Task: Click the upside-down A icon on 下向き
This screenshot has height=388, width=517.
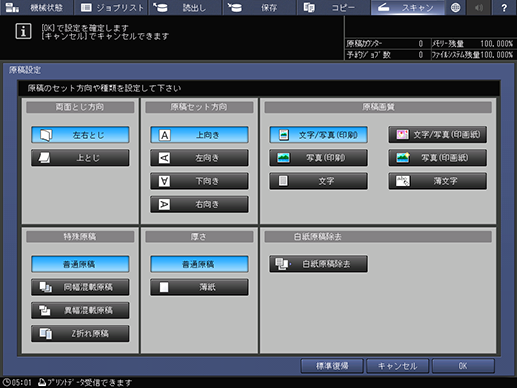Action: pos(164,181)
